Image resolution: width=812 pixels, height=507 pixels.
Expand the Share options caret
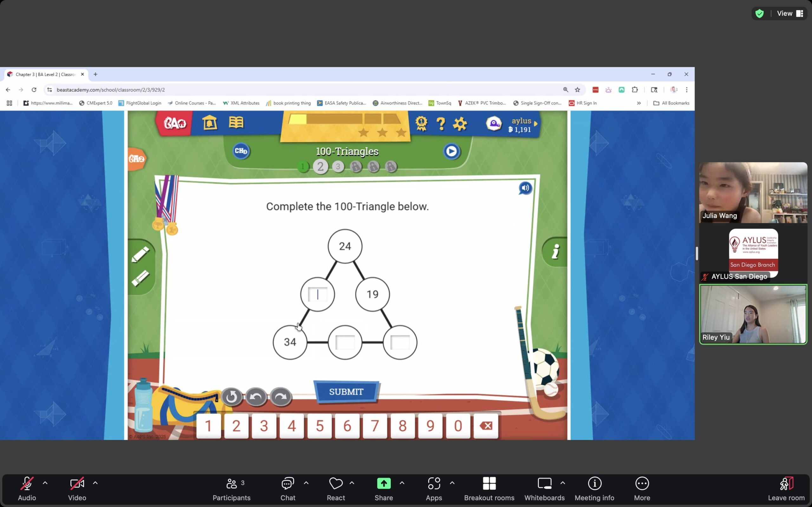point(402,483)
